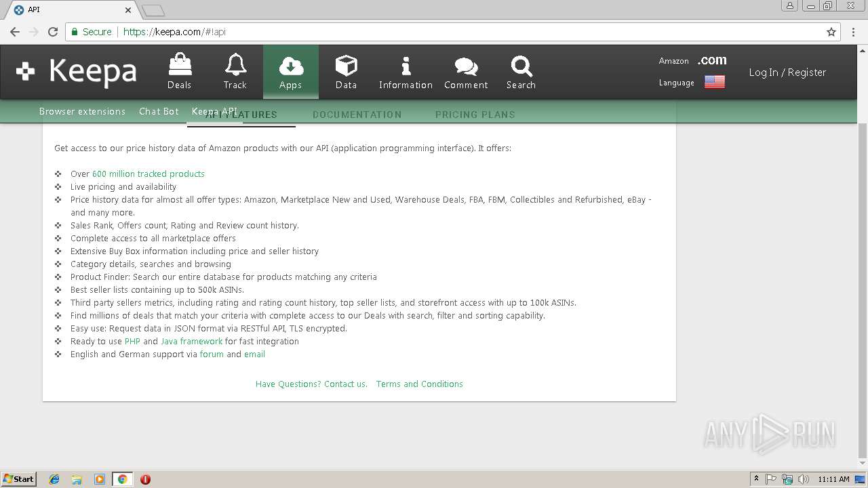Open the Action Center flag icon
Image resolution: width=868 pixels, height=488 pixels.
point(771,479)
